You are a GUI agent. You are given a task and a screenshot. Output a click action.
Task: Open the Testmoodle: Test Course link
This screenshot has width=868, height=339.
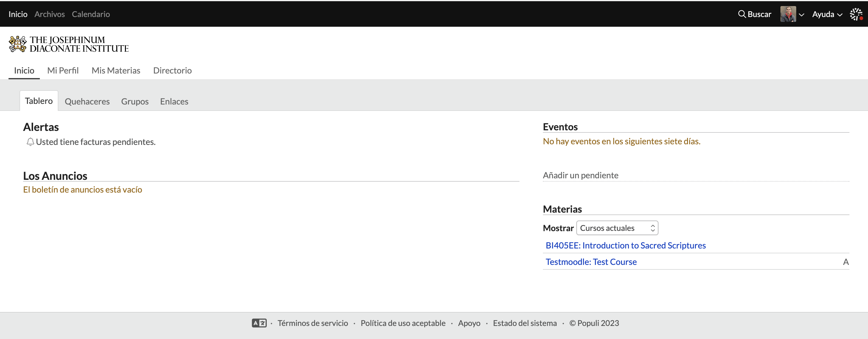tap(591, 262)
